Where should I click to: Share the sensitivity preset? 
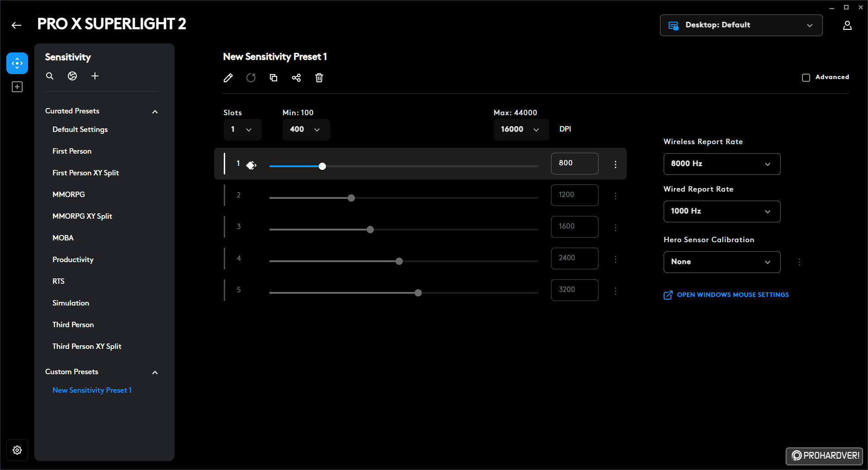[x=296, y=78]
